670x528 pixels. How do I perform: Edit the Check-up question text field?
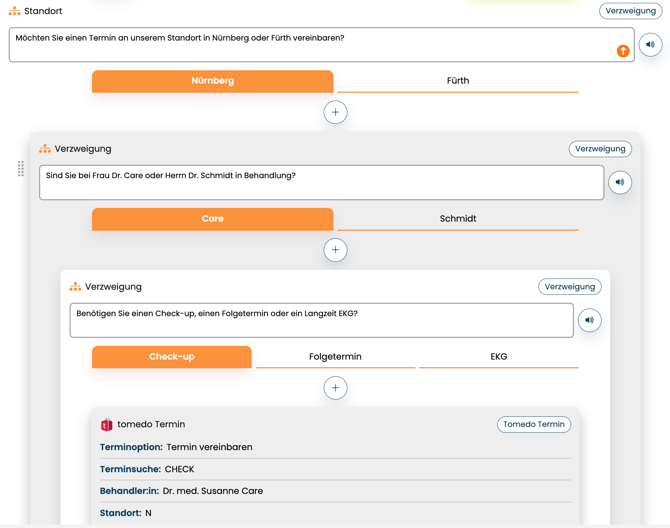coord(320,321)
